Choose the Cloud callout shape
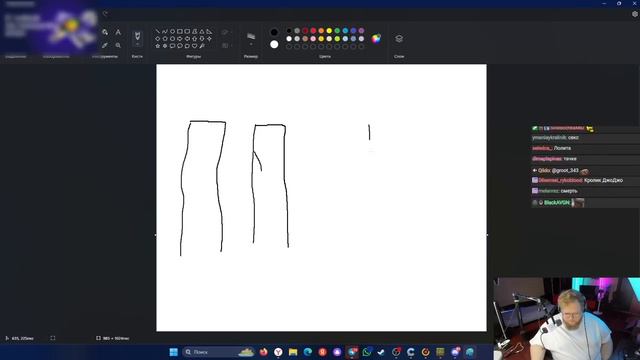640x360 pixels. coord(187,46)
